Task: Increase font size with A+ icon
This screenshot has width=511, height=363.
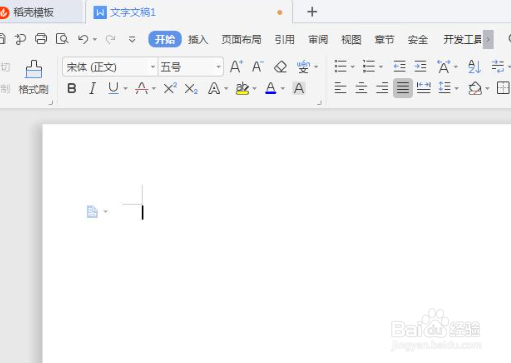Action: [236, 67]
